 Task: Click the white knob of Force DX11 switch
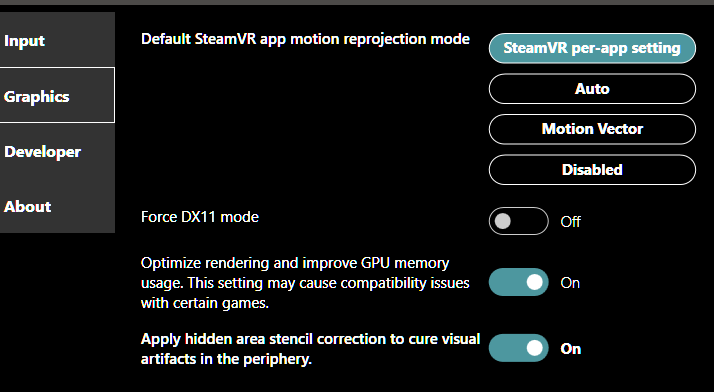click(503, 221)
